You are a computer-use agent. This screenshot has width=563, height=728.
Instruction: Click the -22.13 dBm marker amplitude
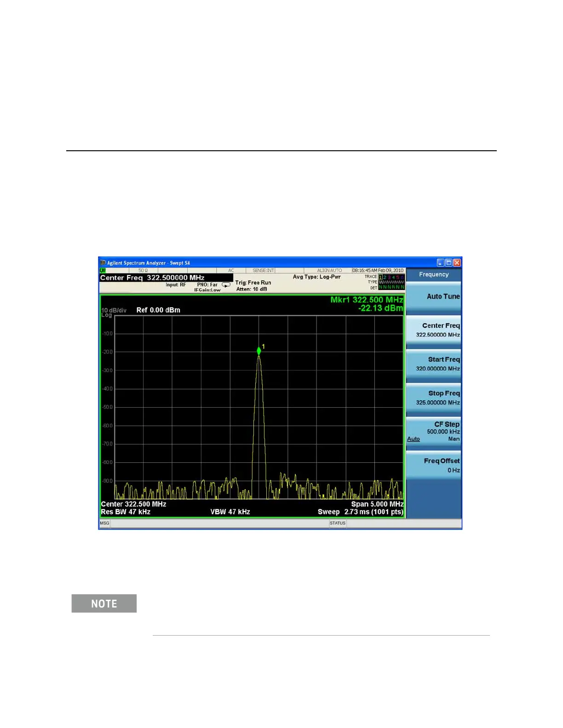point(381,308)
